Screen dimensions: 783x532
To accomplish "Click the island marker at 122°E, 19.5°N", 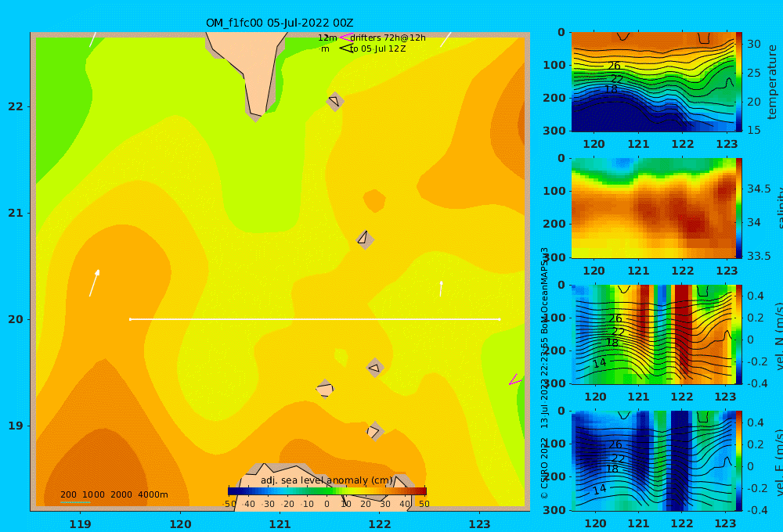I will (375, 368).
